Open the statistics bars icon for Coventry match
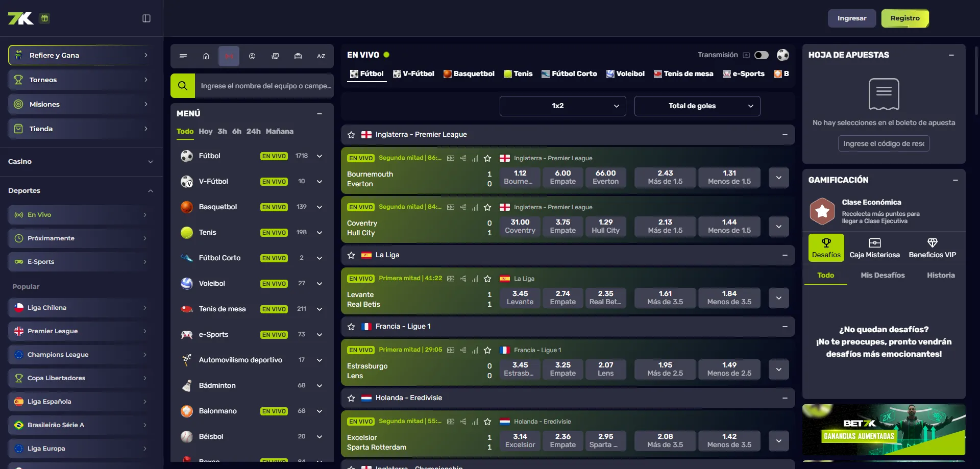This screenshot has width=980, height=469. point(475,207)
